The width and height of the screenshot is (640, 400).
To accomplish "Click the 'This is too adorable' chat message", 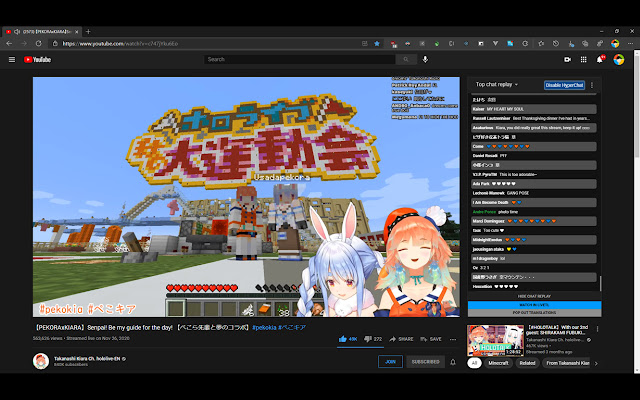I will 533,174.
